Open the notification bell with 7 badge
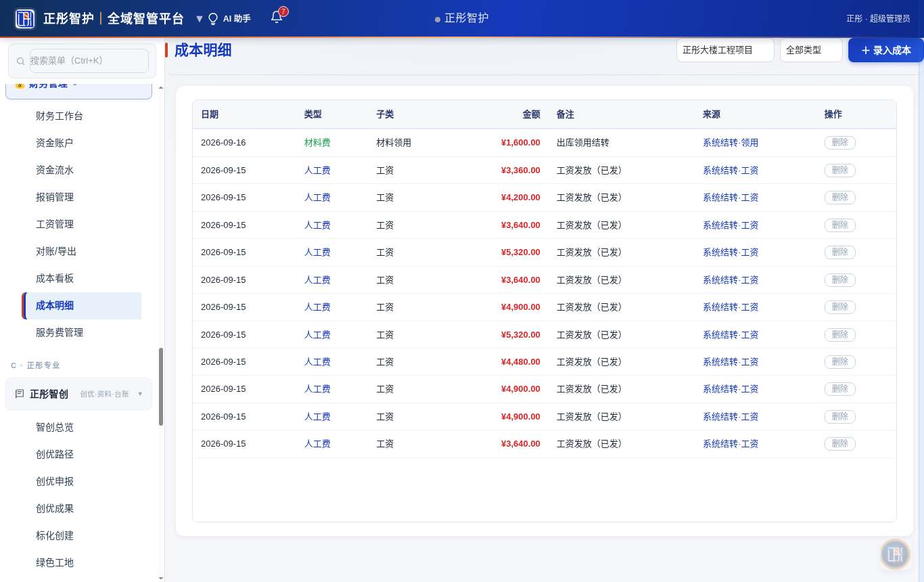This screenshot has height=582, width=924. click(277, 17)
